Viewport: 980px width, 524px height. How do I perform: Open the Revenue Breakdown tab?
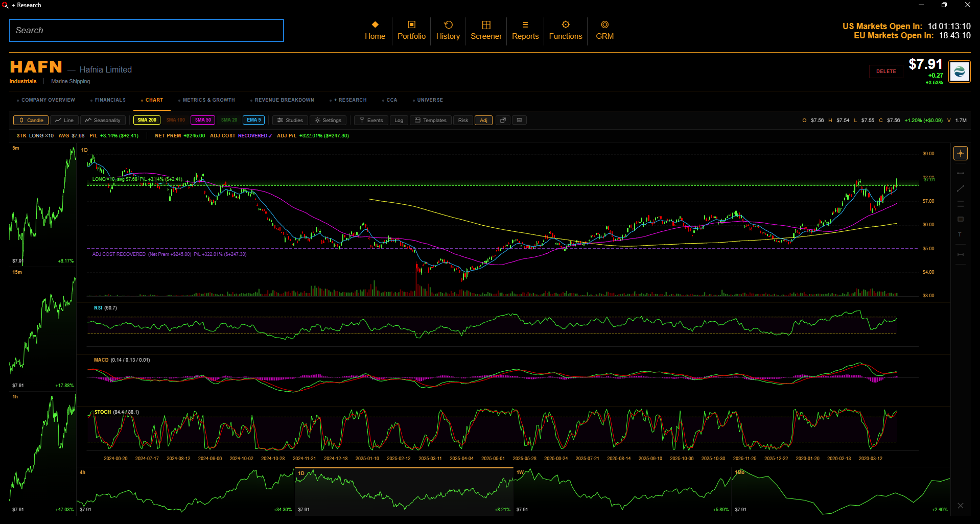282,100
